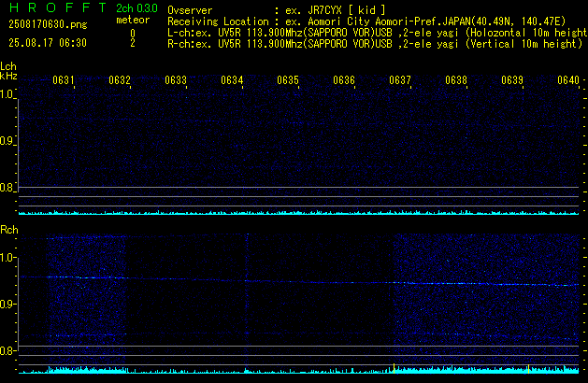Select the 0633 time marker
This screenshot has height=383, width=588.
coord(176,80)
